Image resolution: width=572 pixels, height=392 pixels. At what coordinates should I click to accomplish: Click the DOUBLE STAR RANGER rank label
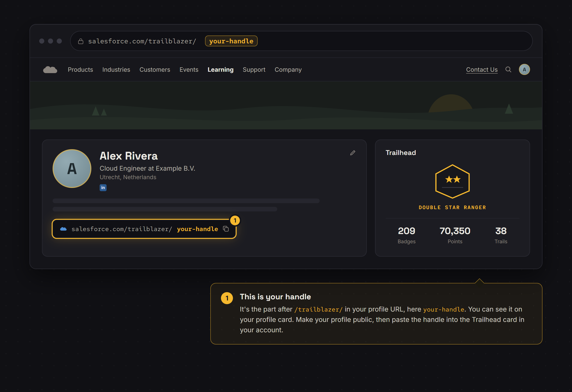coord(452,208)
